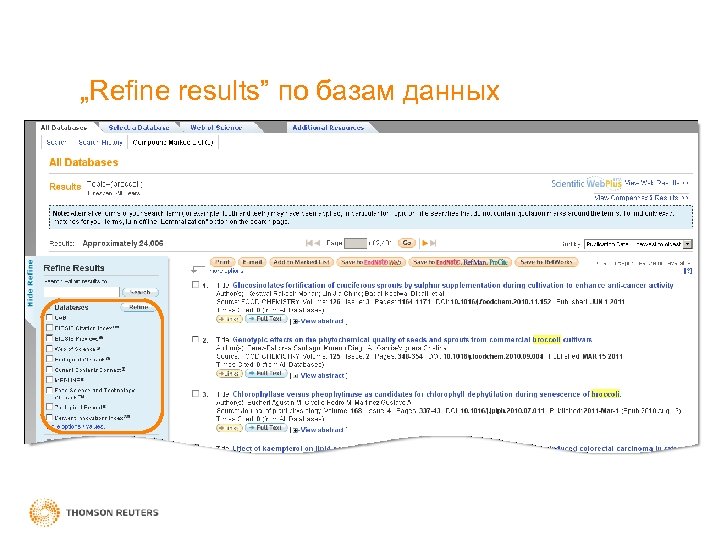Click the Links button for result 1
The image size is (720, 540).
(x=229, y=319)
